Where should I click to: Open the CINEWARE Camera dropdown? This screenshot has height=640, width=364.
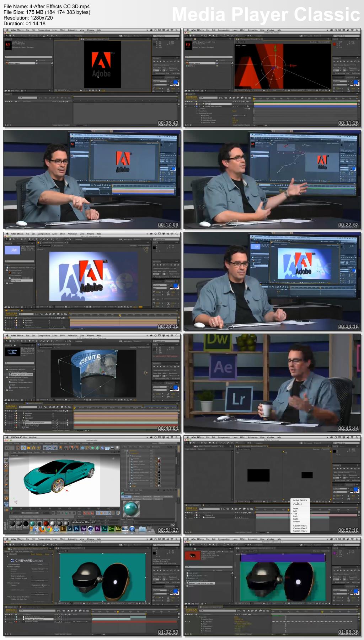(x=41, y=585)
